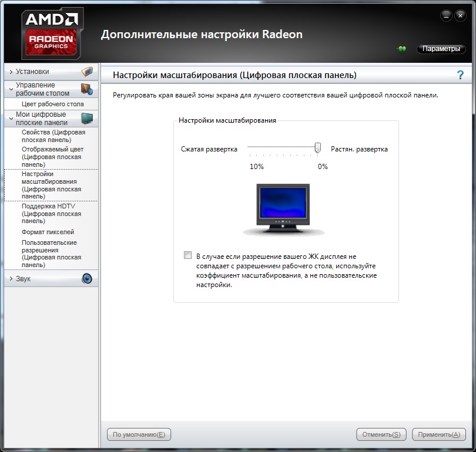Click the slider track near 10%
476x452 pixels.
point(251,147)
